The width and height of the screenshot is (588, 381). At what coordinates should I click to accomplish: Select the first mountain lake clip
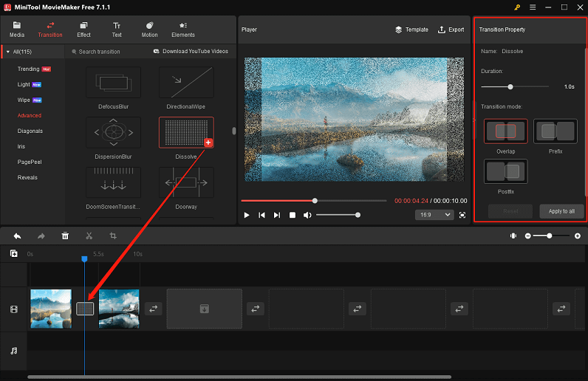pyautogui.click(x=51, y=309)
